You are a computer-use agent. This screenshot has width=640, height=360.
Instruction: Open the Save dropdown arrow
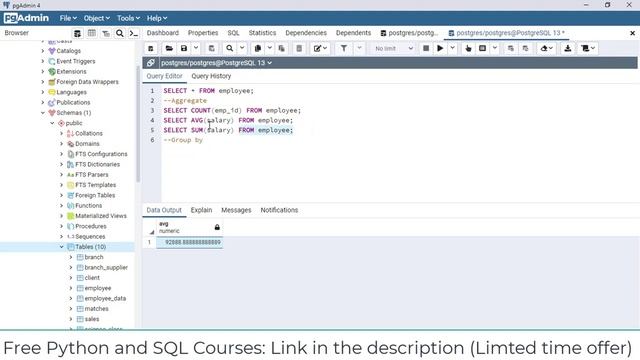(x=196, y=48)
